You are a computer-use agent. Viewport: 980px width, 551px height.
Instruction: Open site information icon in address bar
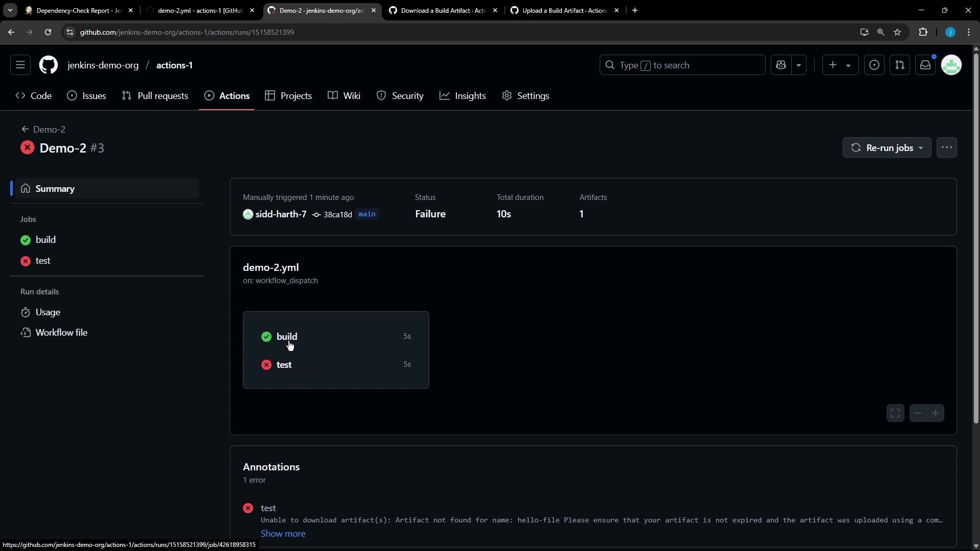(70, 32)
